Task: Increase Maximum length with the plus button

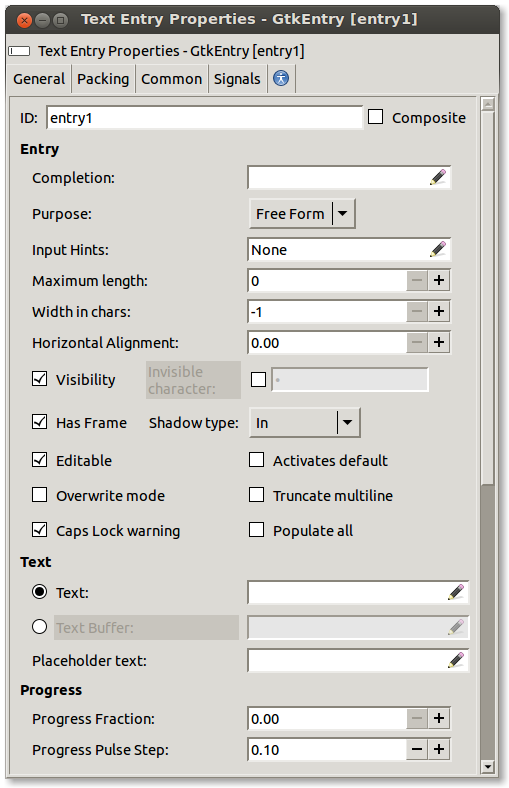Action: [439, 280]
